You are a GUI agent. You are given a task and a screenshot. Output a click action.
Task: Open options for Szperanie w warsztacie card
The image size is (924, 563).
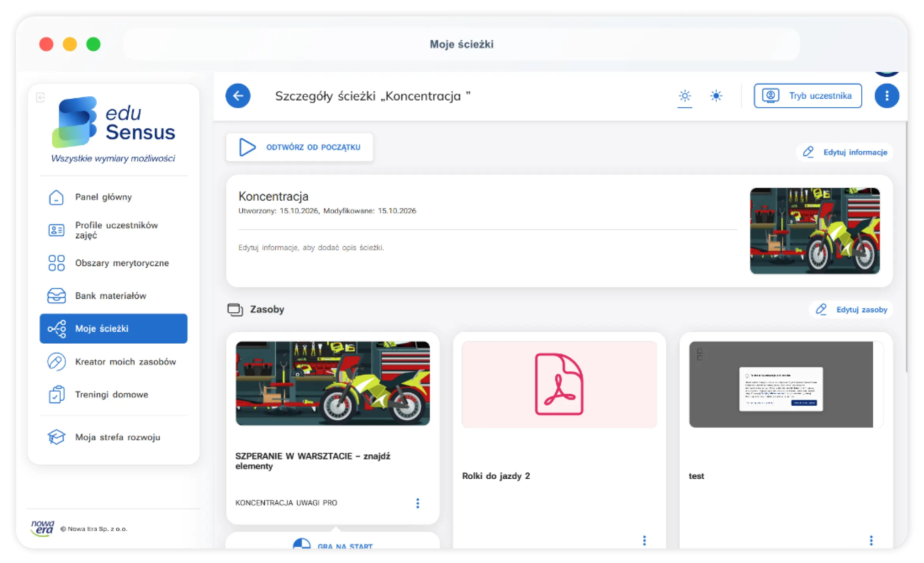click(417, 503)
